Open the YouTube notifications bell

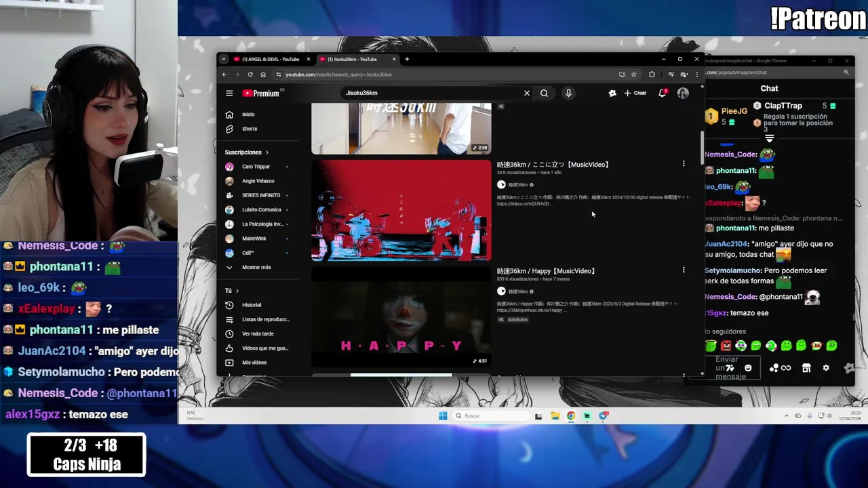(663, 93)
